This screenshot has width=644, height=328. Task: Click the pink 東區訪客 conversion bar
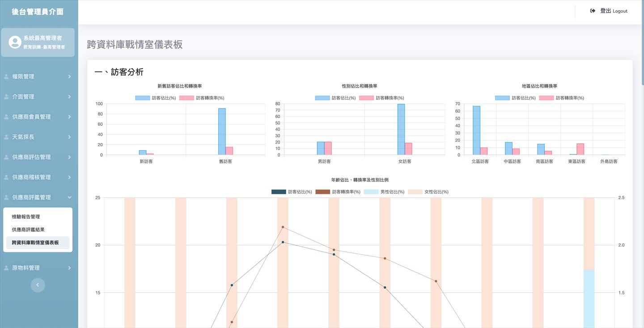580,149
